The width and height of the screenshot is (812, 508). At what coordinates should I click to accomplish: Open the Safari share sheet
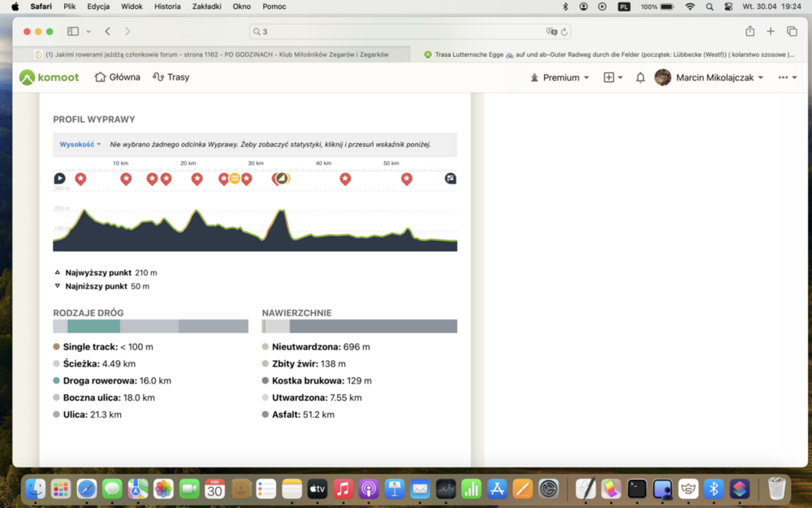point(749,32)
